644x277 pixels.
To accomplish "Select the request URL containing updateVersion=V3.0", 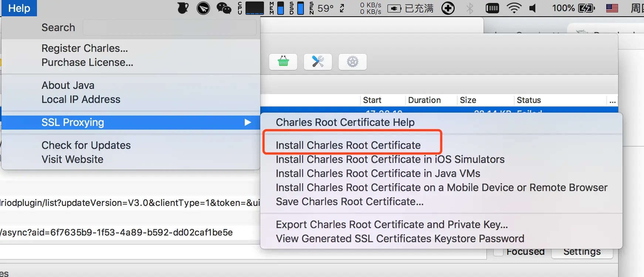I will click(130, 203).
